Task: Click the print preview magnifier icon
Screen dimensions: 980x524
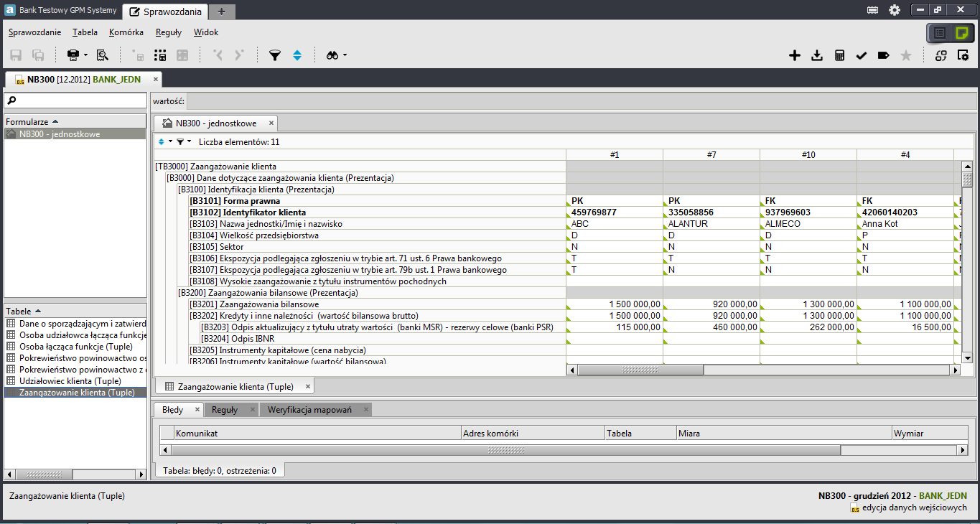Action: pos(102,55)
